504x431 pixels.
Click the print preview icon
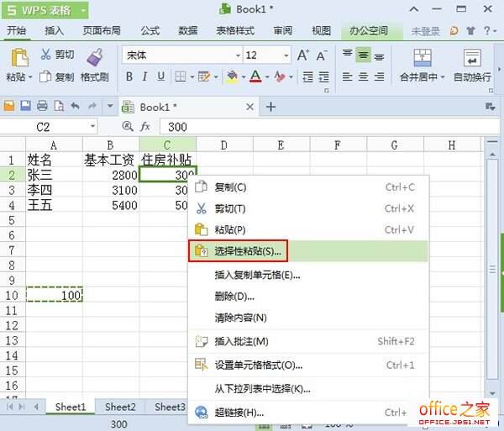(x=59, y=106)
